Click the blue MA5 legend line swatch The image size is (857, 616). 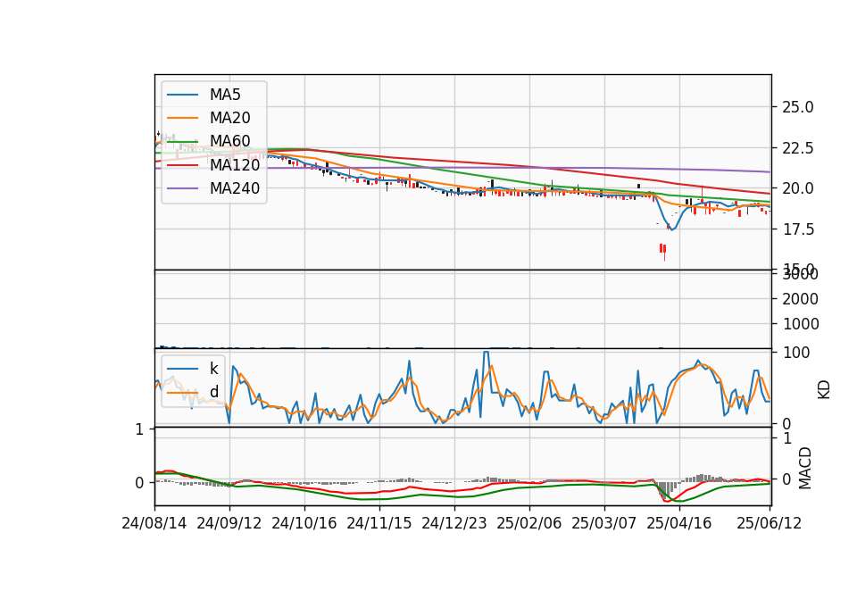click(x=182, y=96)
